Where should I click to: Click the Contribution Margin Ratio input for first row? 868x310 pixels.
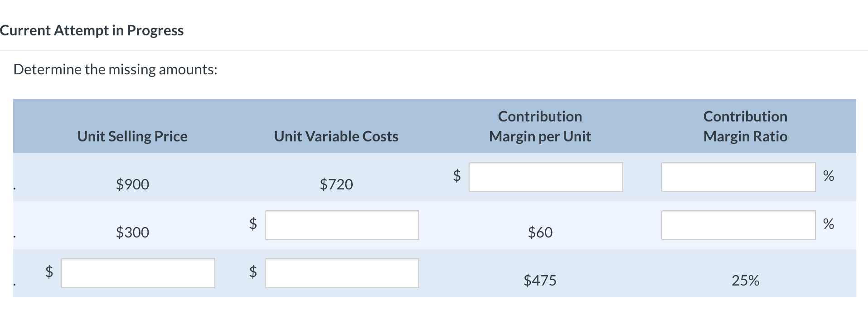pyautogui.click(x=738, y=177)
